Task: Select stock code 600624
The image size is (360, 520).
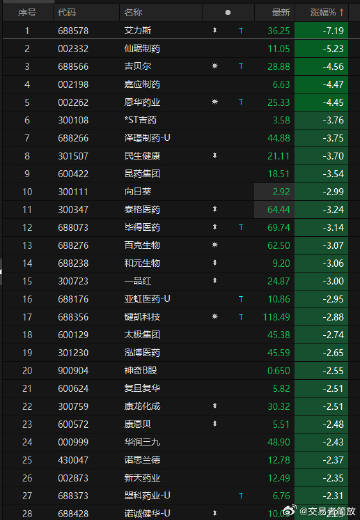Action: click(73, 389)
